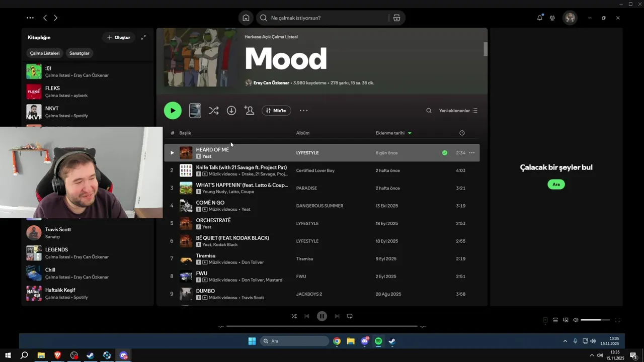Image resolution: width=644 pixels, height=362 pixels.
Task: Sort by Başlık column
Action: (185, 133)
